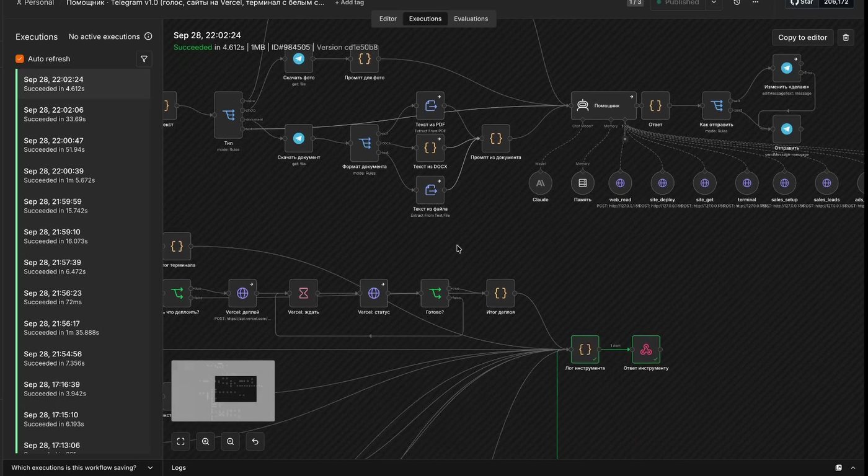Switch to the Editor tab
Screen dimensions: 868x476
[x=388, y=19]
